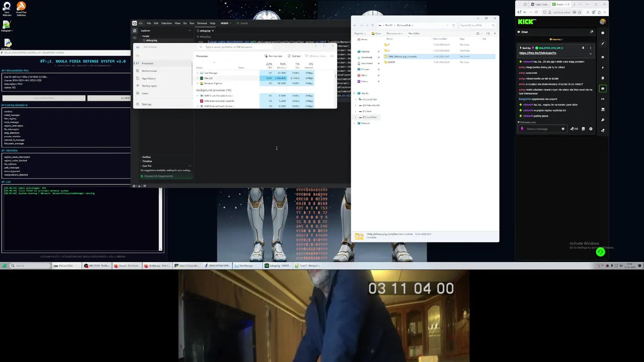Image resolution: width=644 pixels, height=362 pixels.
Task: Collapse This PC in the File Explorer tree
Action: pyautogui.click(x=355, y=94)
